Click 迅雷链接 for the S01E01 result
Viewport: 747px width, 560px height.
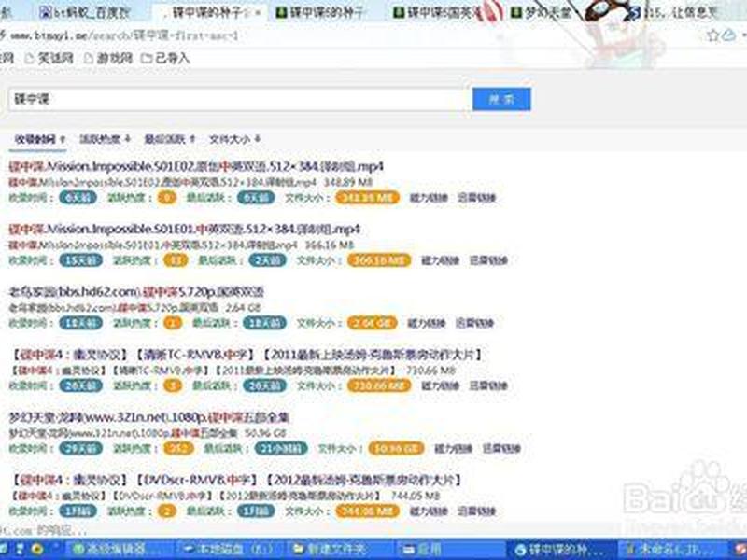488,260
